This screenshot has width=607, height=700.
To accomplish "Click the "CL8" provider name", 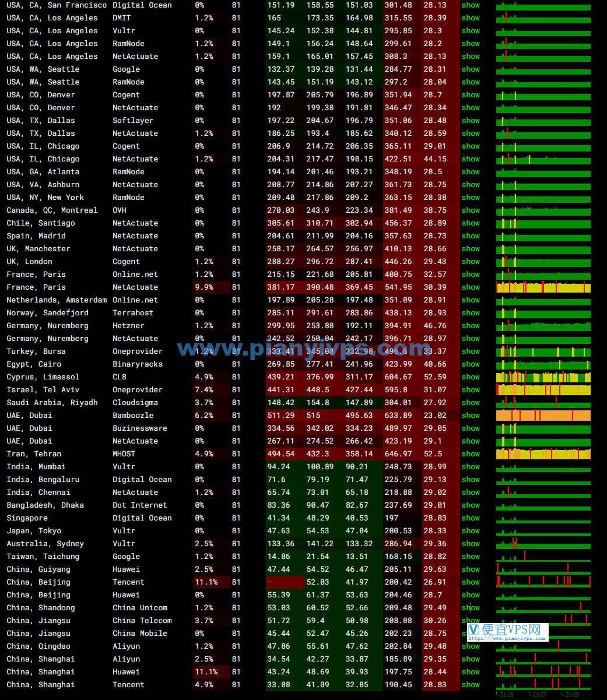I will [120, 377].
